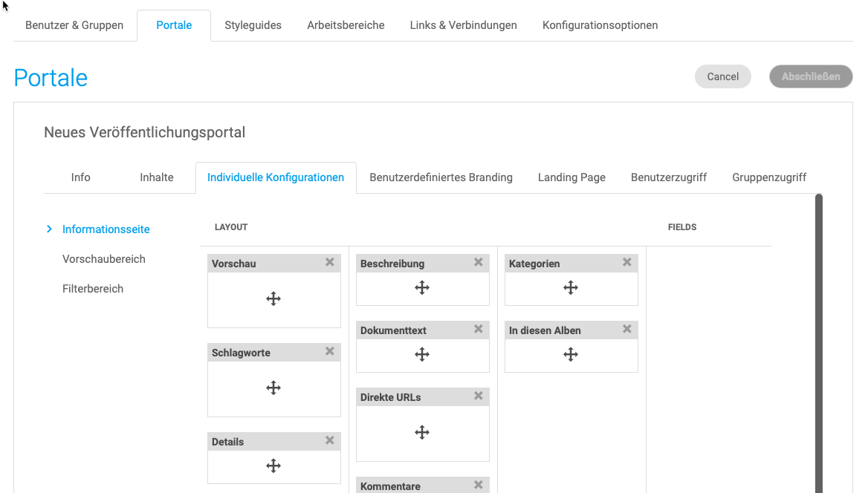Open the Konfigurationsoptionen tab
This screenshot has height=493, width=868.
600,25
